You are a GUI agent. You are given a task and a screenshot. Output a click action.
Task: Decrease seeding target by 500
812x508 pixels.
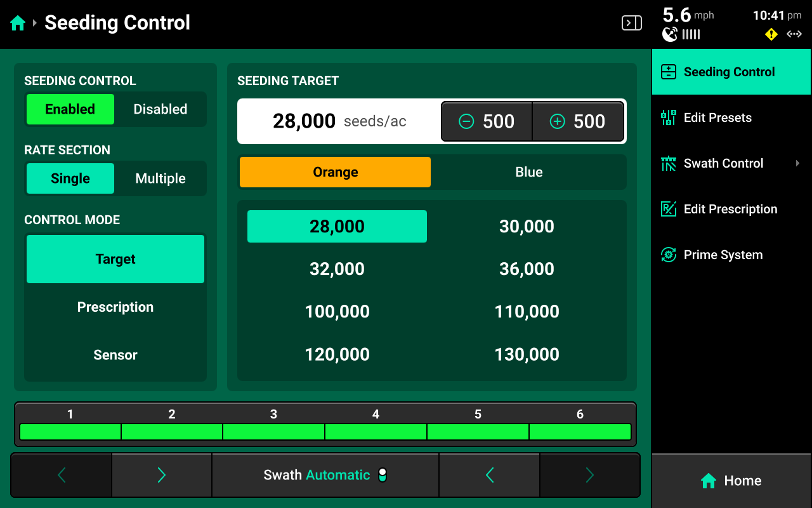click(x=487, y=121)
